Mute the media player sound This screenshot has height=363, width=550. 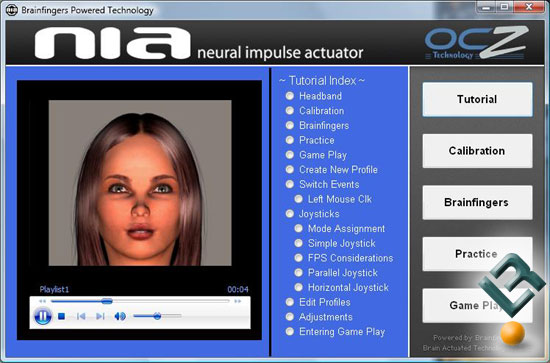click(x=120, y=316)
